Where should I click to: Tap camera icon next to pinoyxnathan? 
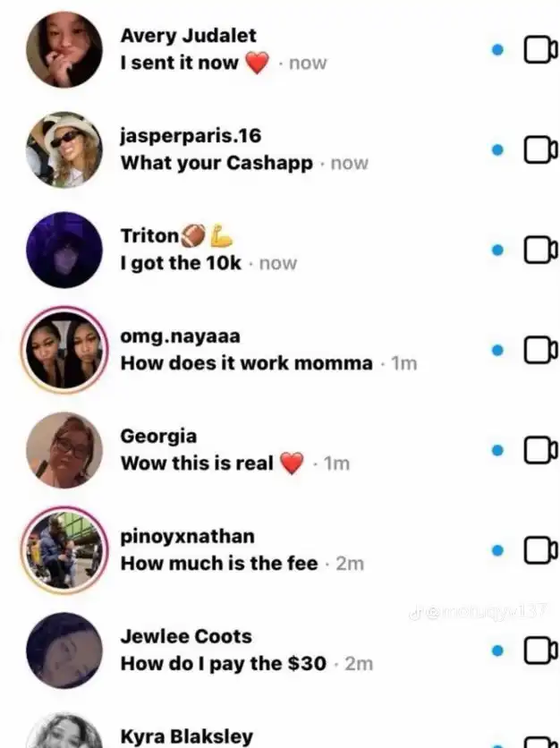coord(541,550)
